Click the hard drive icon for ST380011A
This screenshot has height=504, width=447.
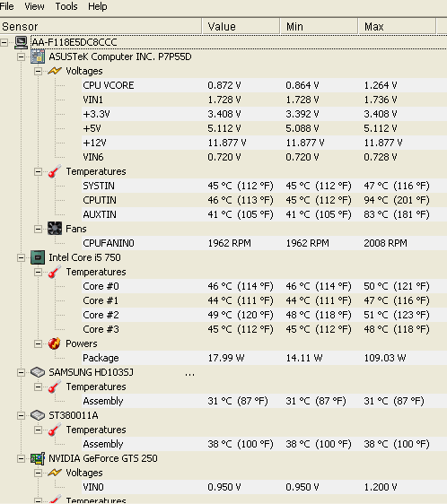pyautogui.click(x=38, y=415)
